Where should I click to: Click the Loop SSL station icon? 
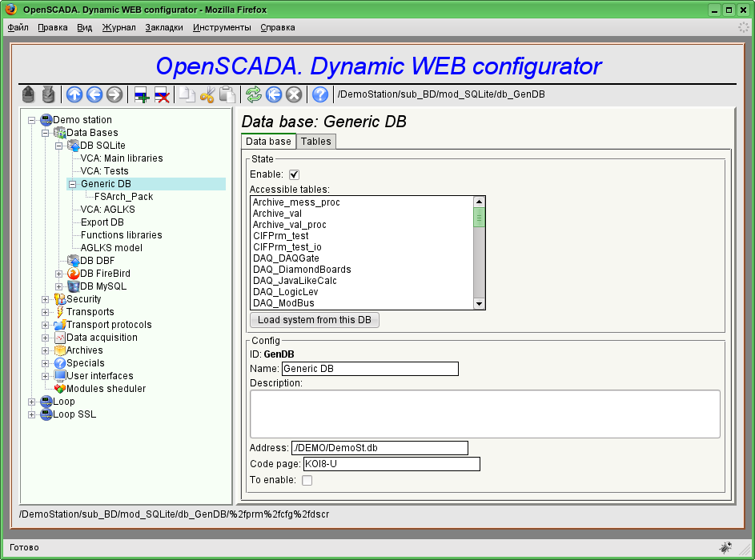pyautogui.click(x=46, y=414)
